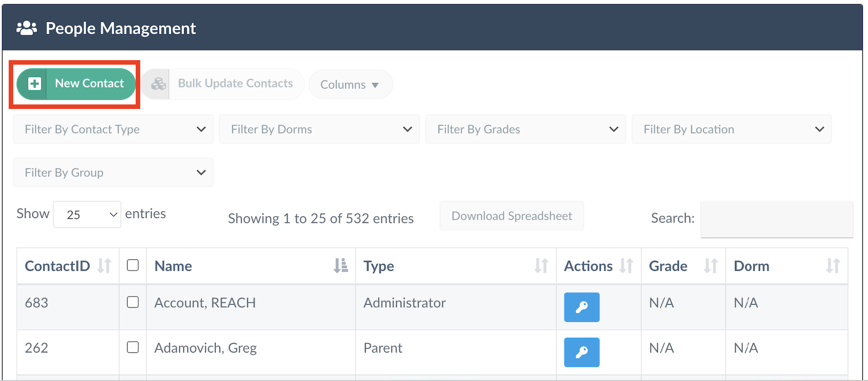Open the Columns dropdown menu
This screenshot has width=868, height=381.
tap(350, 85)
